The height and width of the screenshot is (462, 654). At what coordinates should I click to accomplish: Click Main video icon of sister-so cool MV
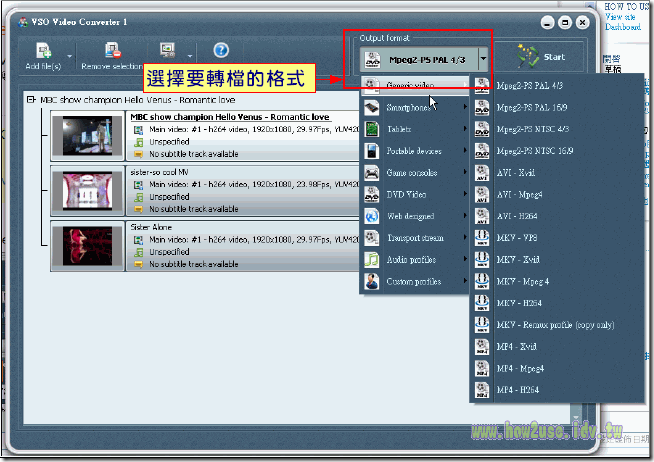point(138,185)
